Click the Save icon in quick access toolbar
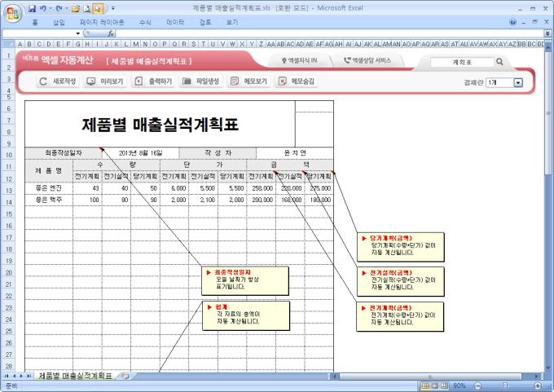This screenshot has height=392, width=554. point(32,8)
